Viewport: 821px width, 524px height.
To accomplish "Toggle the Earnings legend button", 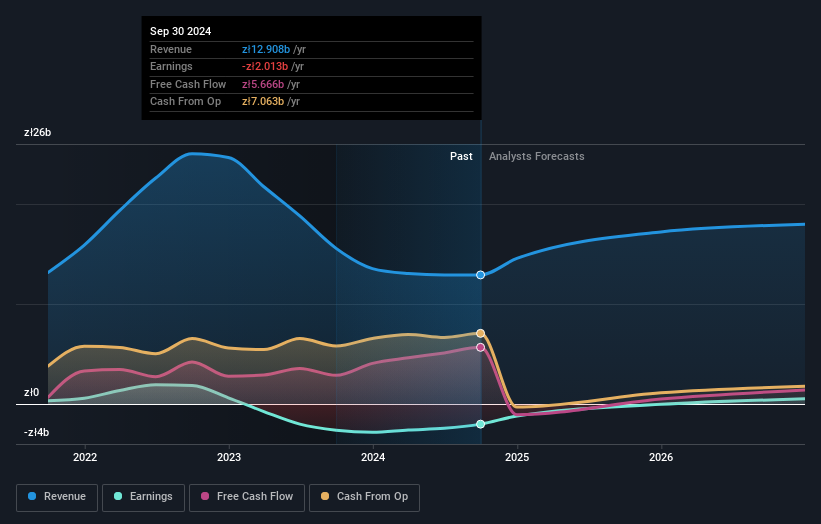I will point(143,497).
